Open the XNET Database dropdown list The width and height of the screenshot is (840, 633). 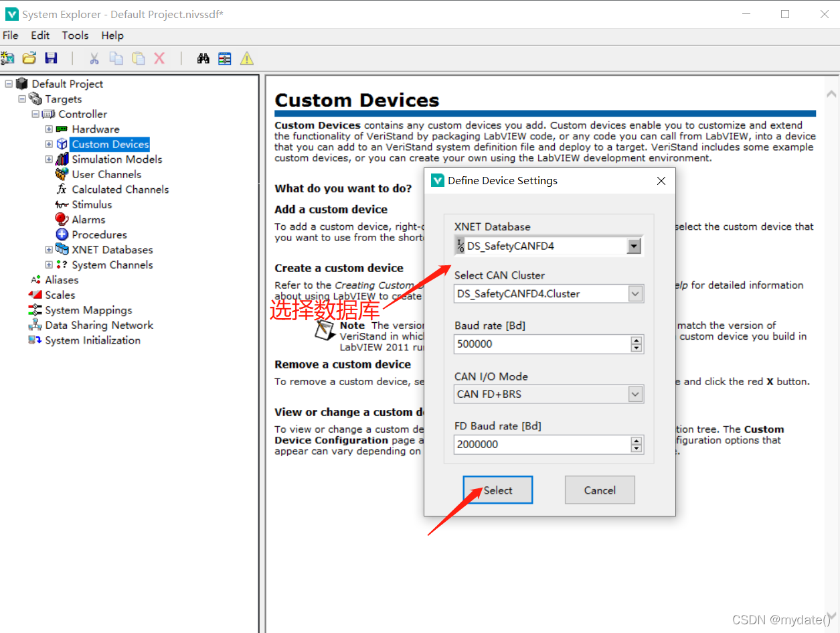click(x=634, y=247)
